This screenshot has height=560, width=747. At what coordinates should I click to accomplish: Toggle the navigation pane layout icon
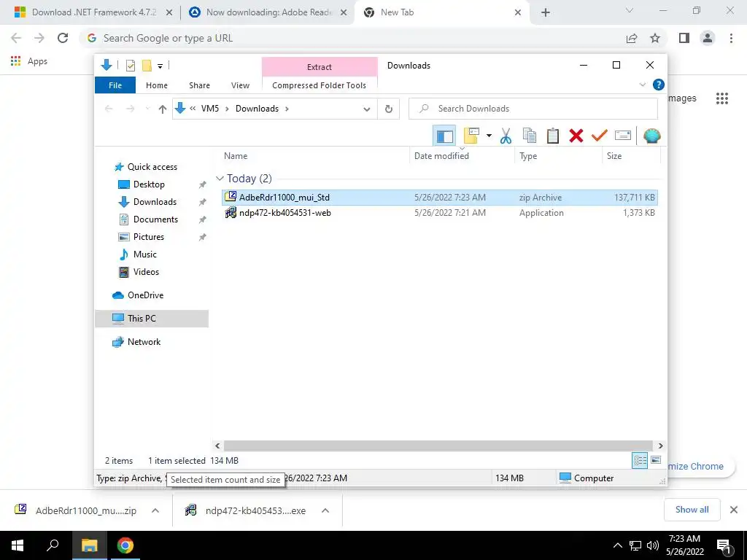[x=444, y=136]
